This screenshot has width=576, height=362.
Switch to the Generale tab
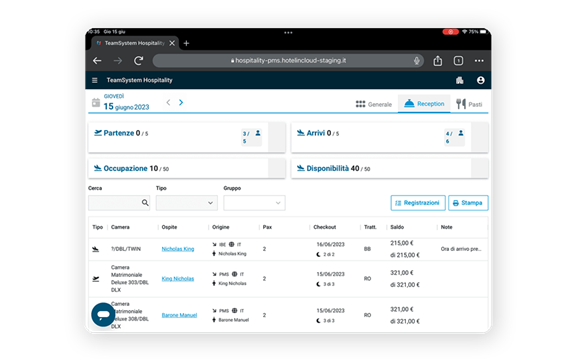point(374,104)
